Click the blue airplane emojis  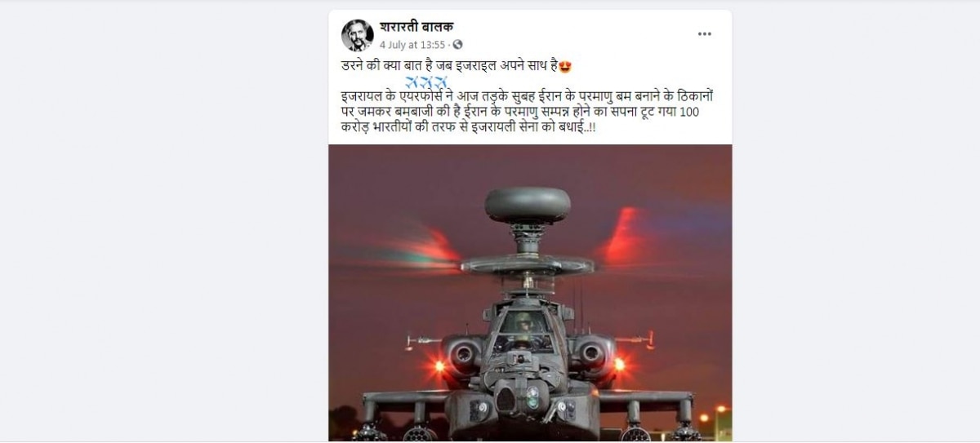[427, 82]
